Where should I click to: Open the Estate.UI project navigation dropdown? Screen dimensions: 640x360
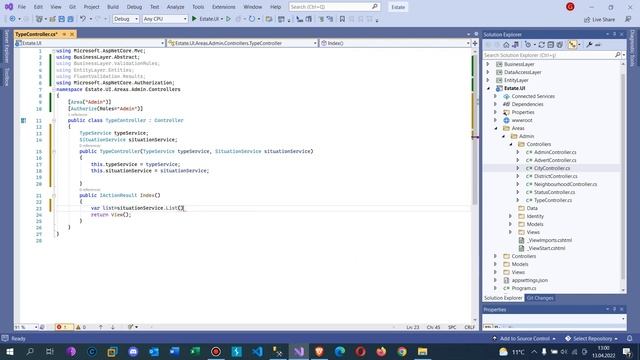(90, 43)
